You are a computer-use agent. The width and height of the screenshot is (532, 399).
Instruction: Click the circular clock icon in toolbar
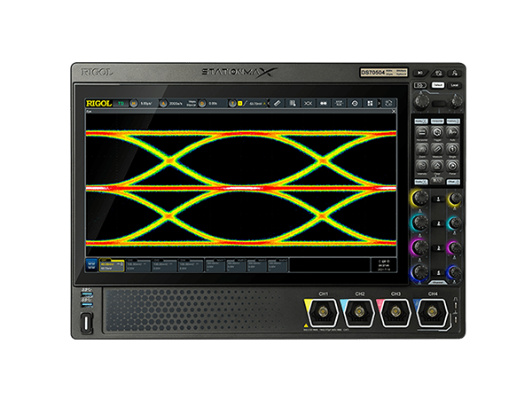click(x=354, y=104)
